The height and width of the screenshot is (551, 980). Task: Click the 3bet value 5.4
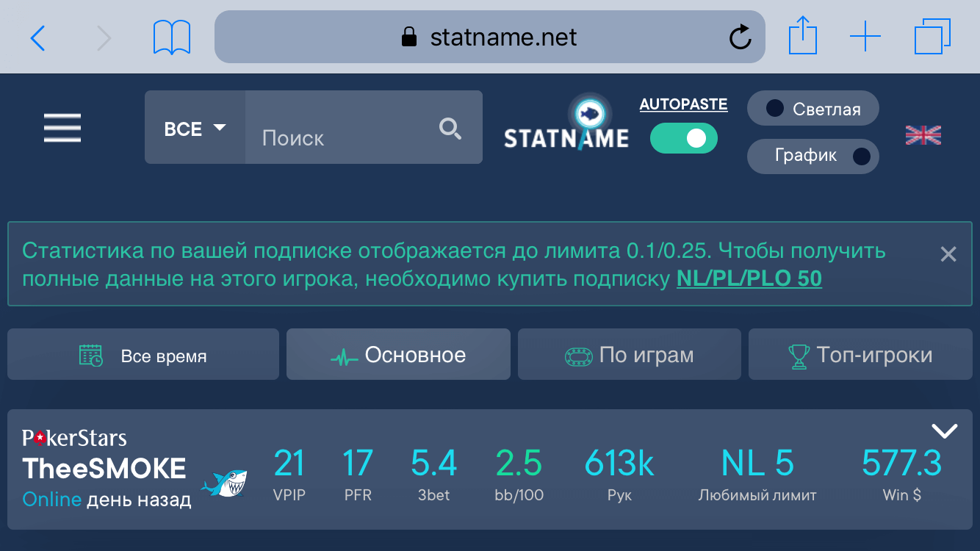point(433,464)
